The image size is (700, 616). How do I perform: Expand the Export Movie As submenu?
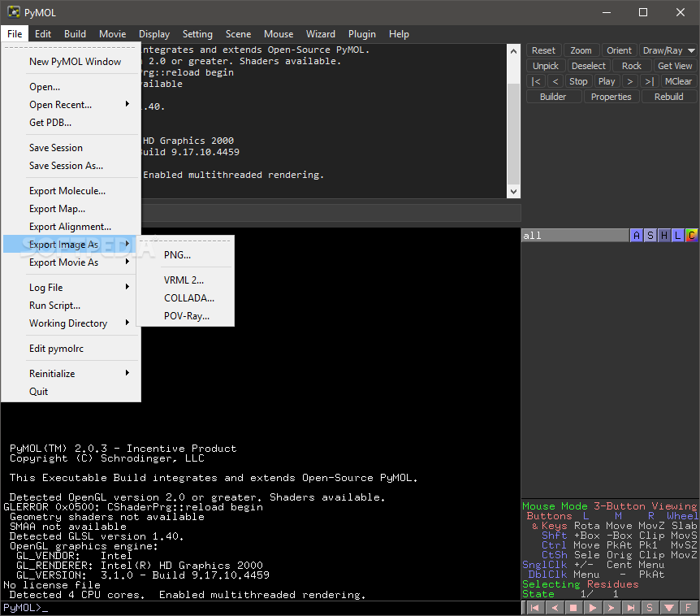pyautogui.click(x=71, y=262)
